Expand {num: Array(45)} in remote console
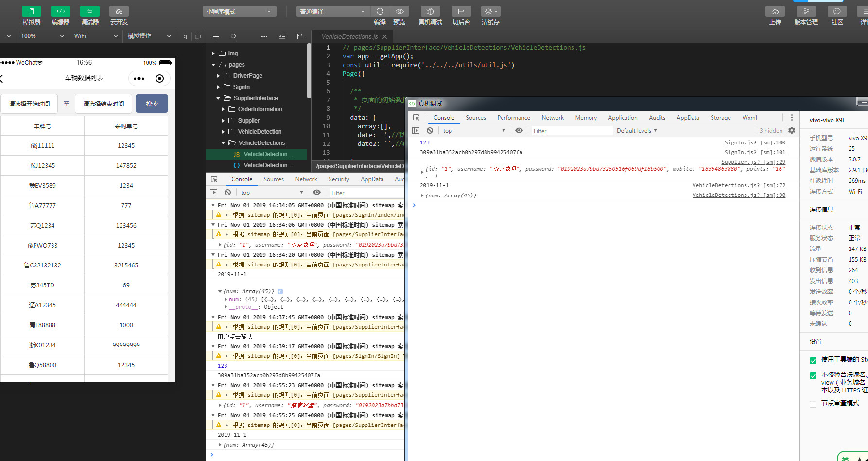 [x=422, y=195]
